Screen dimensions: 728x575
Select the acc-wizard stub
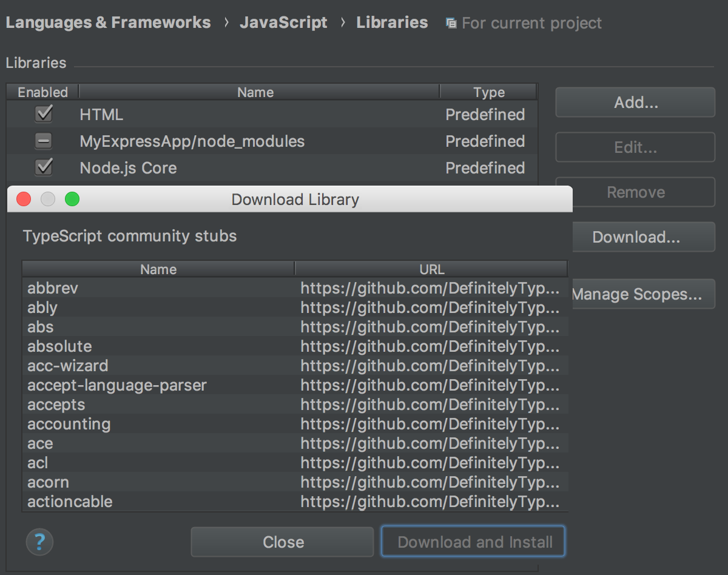pos(67,366)
